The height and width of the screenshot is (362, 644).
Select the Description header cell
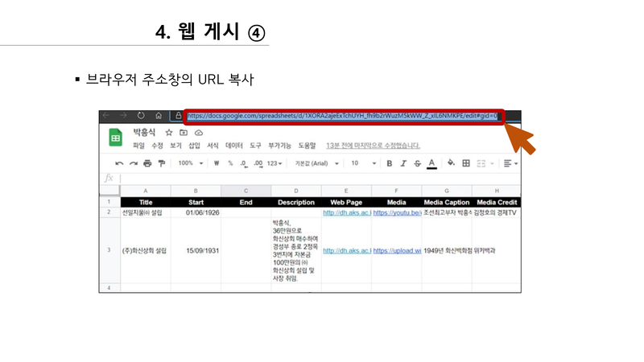(x=296, y=203)
